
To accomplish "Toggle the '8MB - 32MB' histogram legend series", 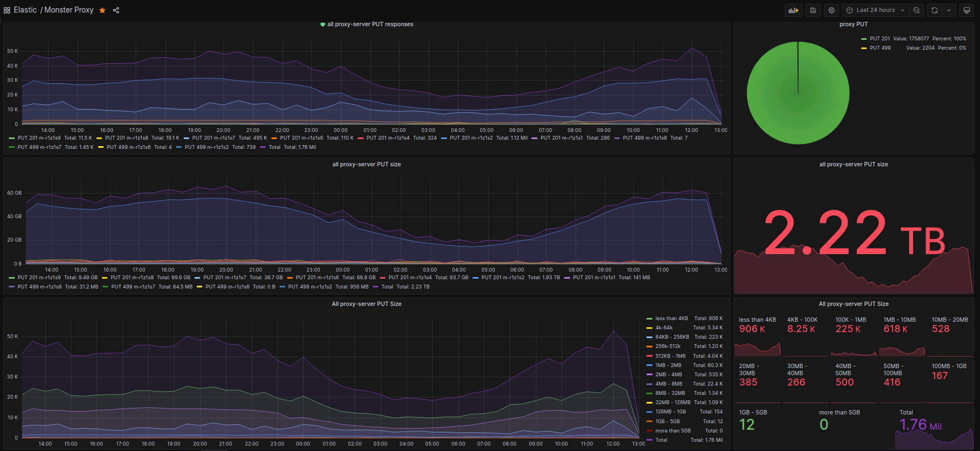I will click(670, 393).
